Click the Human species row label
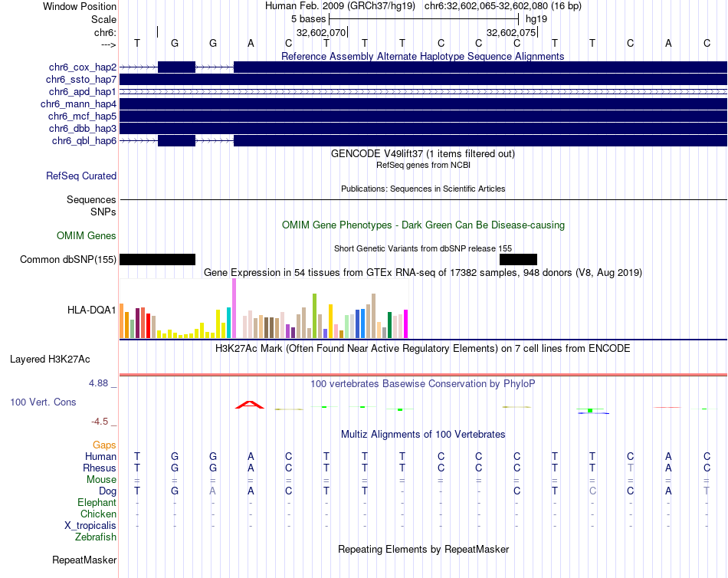Image resolution: width=728 pixels, height=578 pixels. click(x=100, y=456)
